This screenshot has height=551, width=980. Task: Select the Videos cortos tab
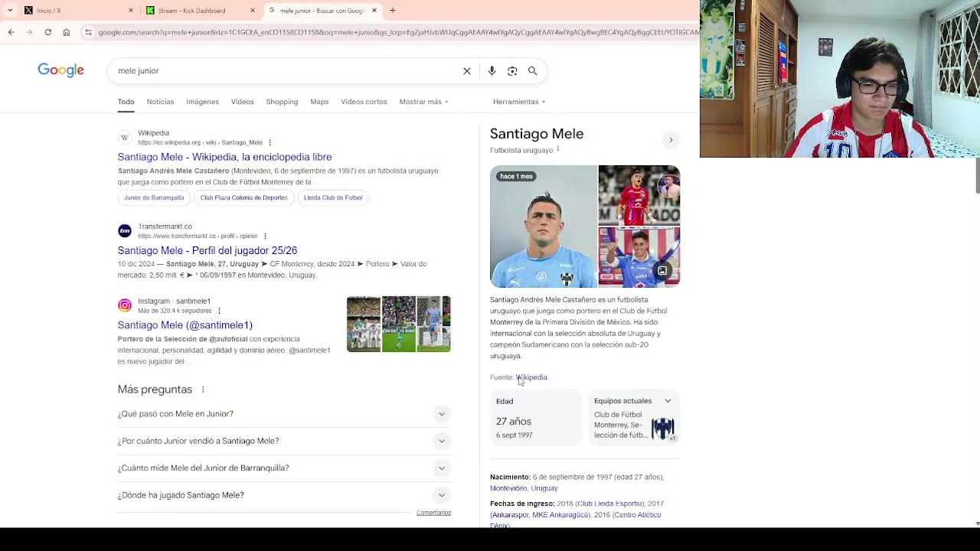pyautogui.click(x=364, y=102)
